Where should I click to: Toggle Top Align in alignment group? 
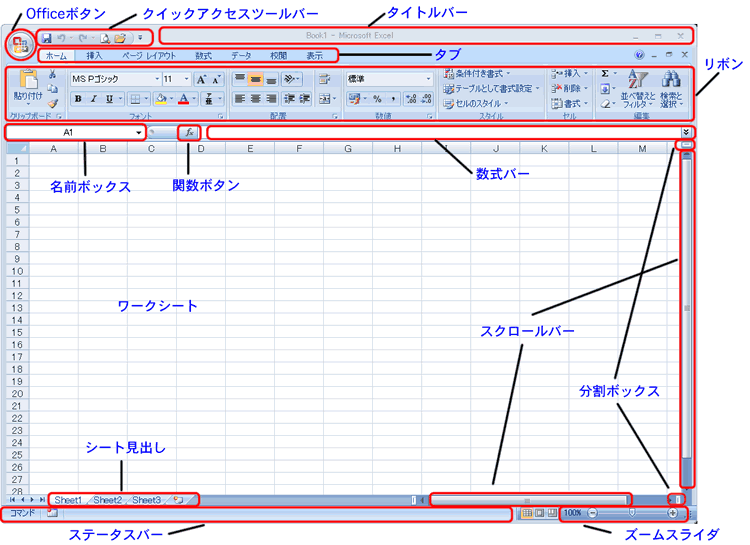pos(240,79)
